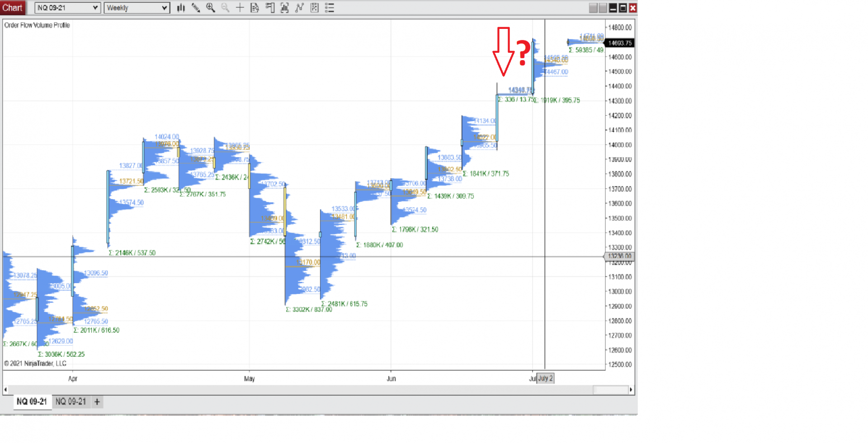Toggle the Chart Trader panel icon
The image size is (868, 443).
[x=270, y=8]
